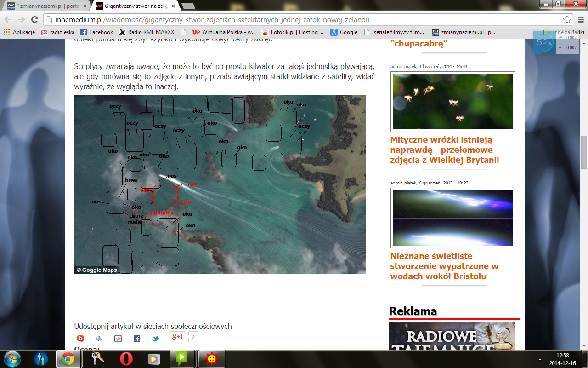The width and height of the screenshot is (588, 368).
Task: Open the Nieznane świetliste stworzenie headline
Action: click(444, 266)
